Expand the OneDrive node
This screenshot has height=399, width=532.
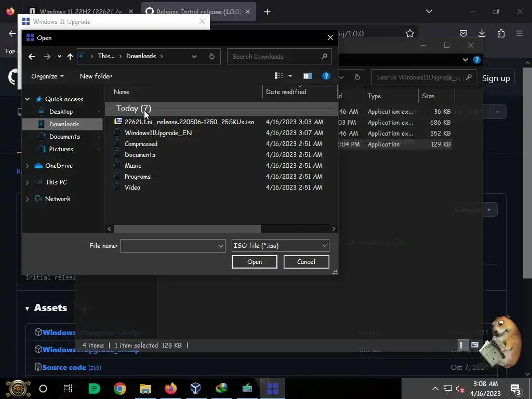point(27,166)
